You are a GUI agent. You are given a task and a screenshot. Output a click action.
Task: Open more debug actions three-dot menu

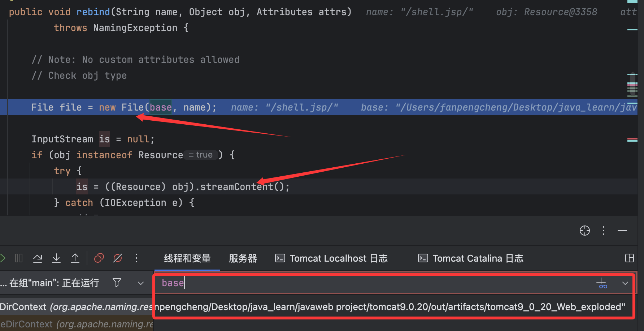tap(136, 258)
